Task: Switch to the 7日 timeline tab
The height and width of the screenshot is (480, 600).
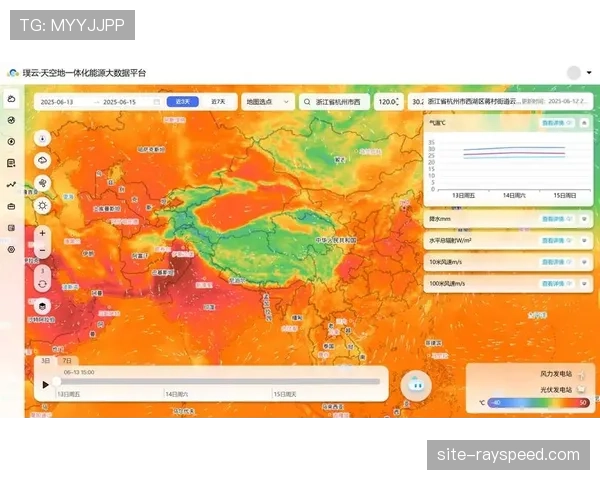Action: pos(67,360)
